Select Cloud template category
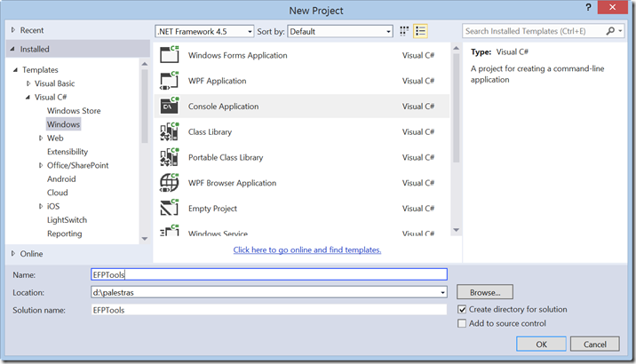This screenshot has width=636, height=364. click(57, 193)
